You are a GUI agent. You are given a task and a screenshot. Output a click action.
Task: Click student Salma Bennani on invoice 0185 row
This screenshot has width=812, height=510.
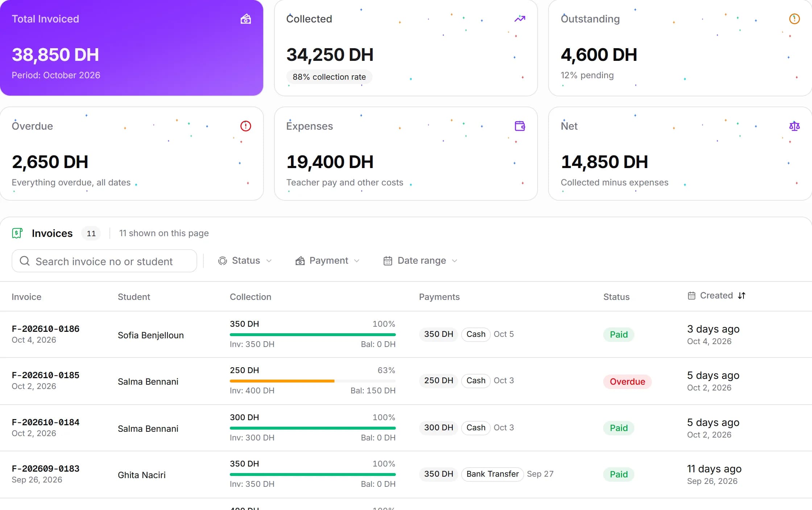[148, 382]
